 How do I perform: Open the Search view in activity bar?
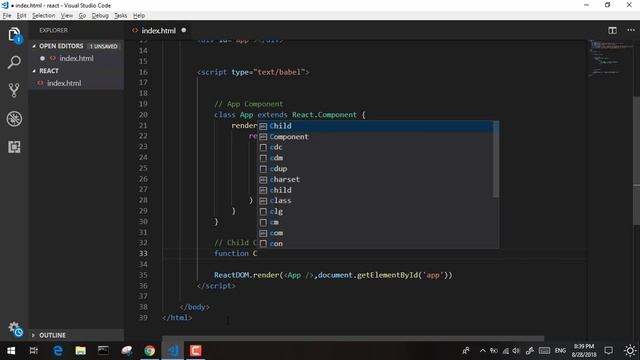point(14,62)
